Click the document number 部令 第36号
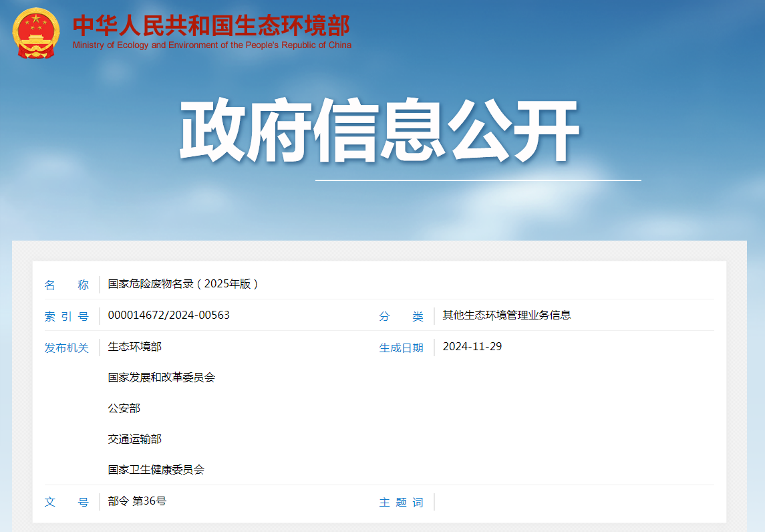Screen dimensions: 765x532 point(137,501)
